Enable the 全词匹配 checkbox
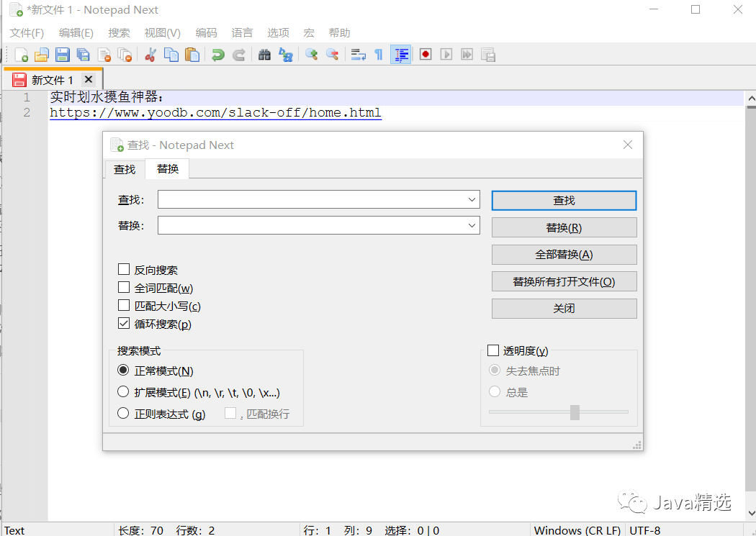The width and height of the screenshot is (756, 536). [124, 288]
